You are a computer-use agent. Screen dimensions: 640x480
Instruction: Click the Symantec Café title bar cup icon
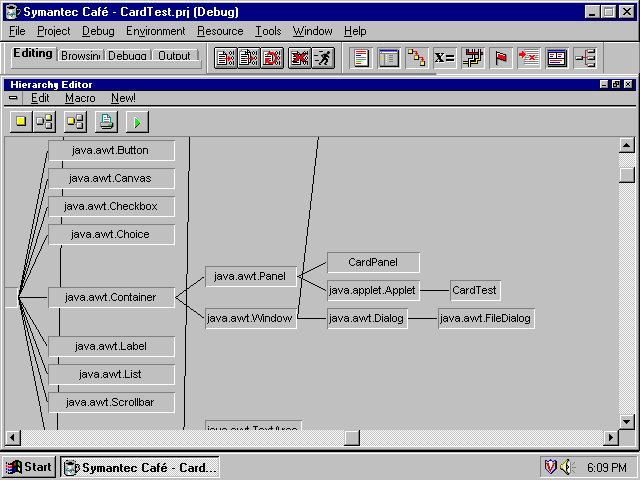pyautogui.click(x=12, y=12)
